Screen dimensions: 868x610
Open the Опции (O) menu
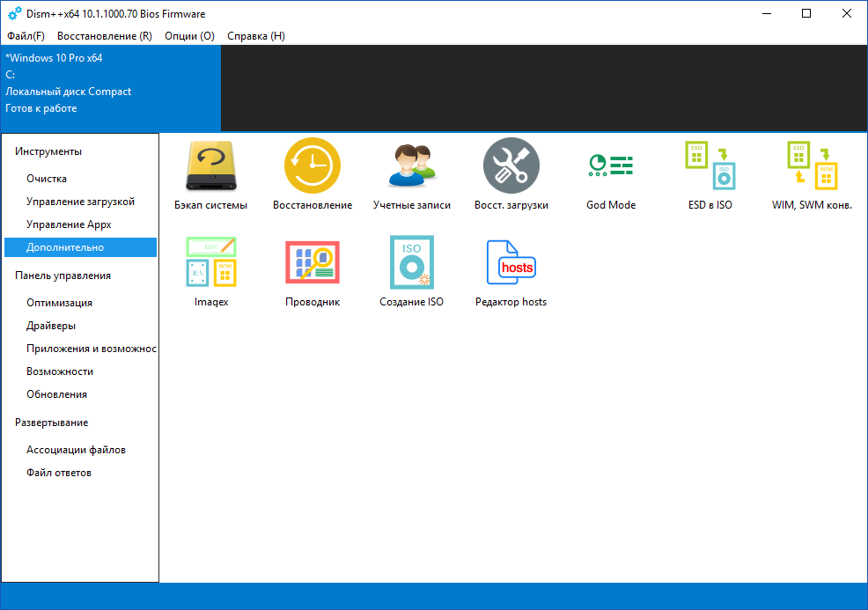pos(189,36)
